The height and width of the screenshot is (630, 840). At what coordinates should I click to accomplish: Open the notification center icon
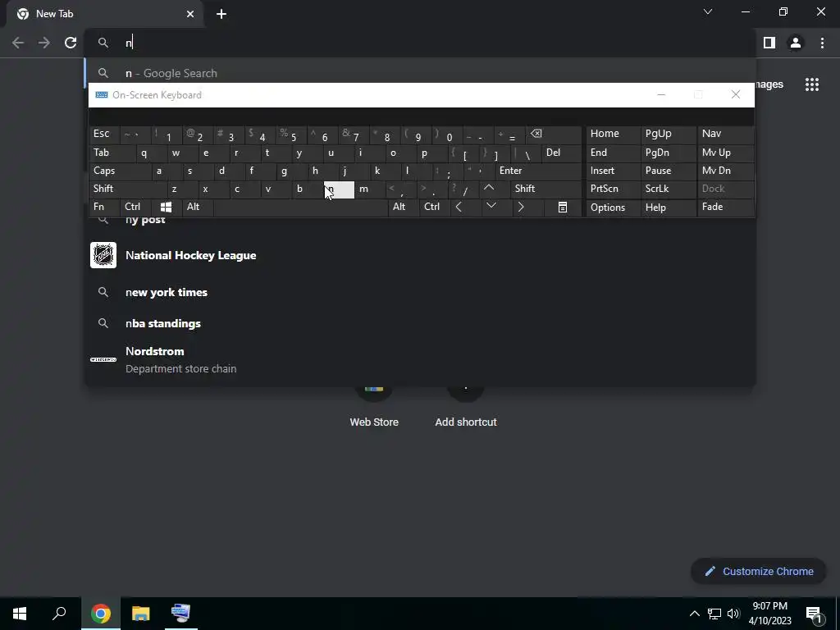[814, 614]
